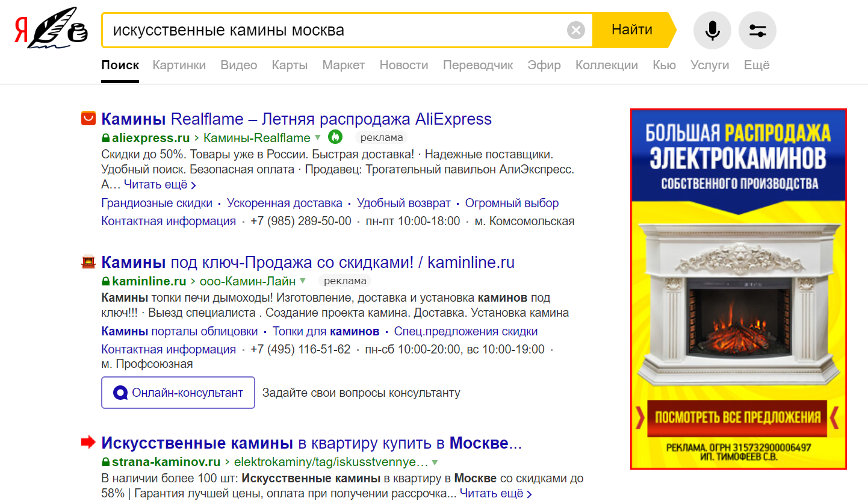Screen dimensions: 868x504
Task: Click the м. Комсомольская metro text
Action: pos(524,221)
